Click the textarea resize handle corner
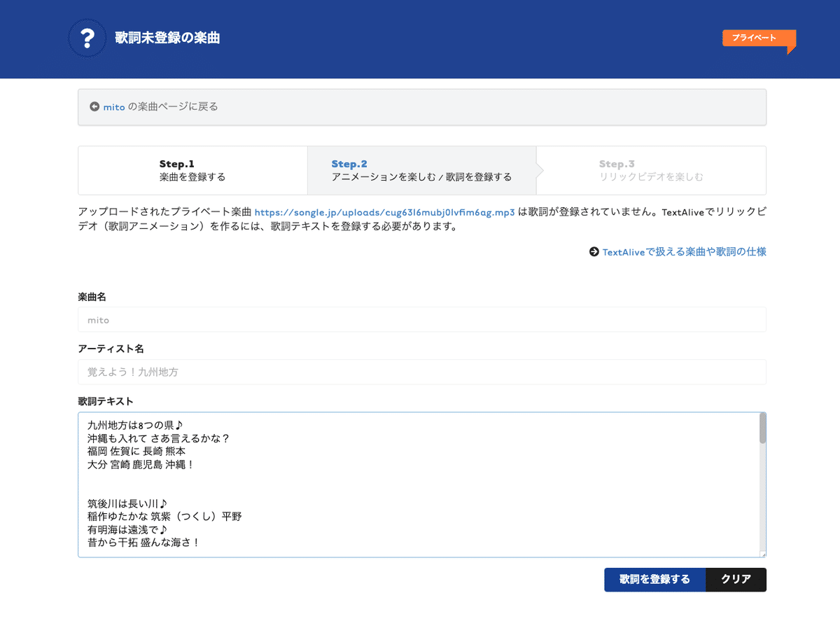840x628 pixels. (763, 554)
